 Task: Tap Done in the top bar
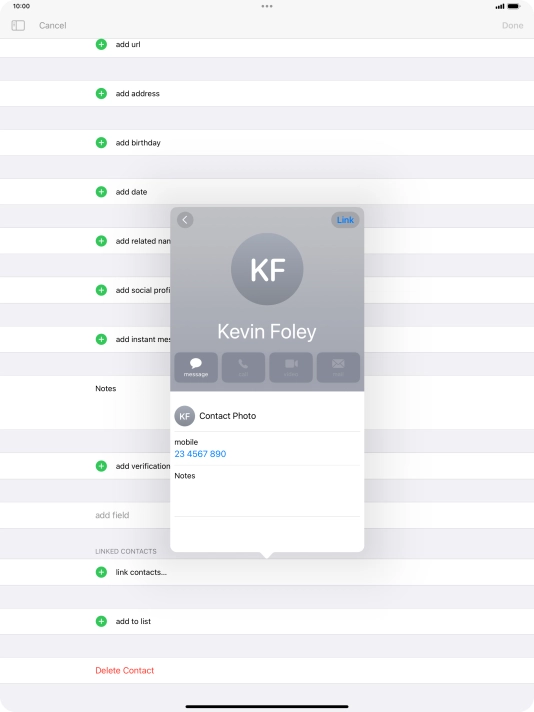(x=513, y=25)
